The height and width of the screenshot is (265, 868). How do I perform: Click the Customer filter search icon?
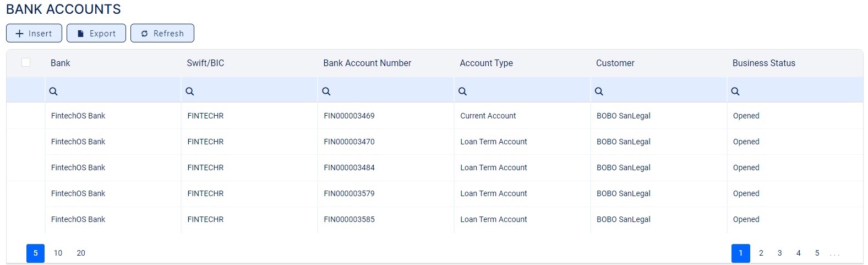tap(599, 91)
